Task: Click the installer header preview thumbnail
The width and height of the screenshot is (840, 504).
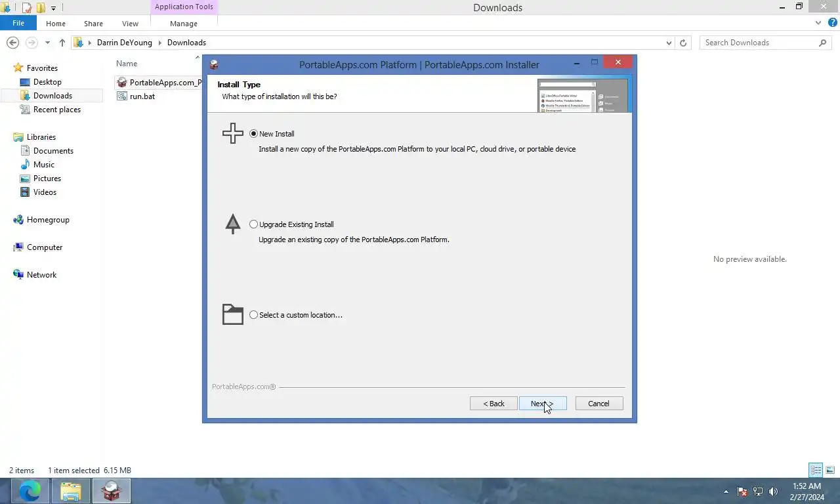Action: pyautogui.click(x=583, y=96)
